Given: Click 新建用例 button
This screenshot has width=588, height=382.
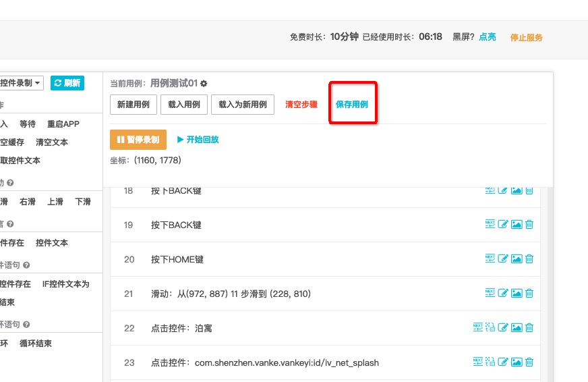Looking at the screenshot, I should [133, 105].
